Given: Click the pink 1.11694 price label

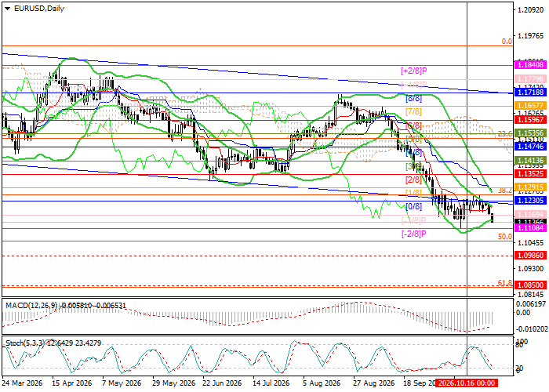Looking at the screenshot, I should (x=530, y=214).
